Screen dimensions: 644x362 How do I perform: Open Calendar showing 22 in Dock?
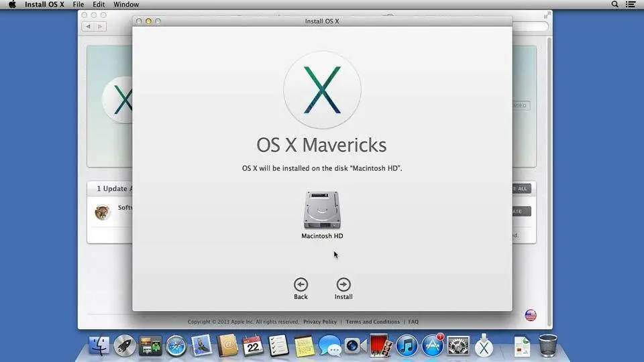click(x=253, y=346)
